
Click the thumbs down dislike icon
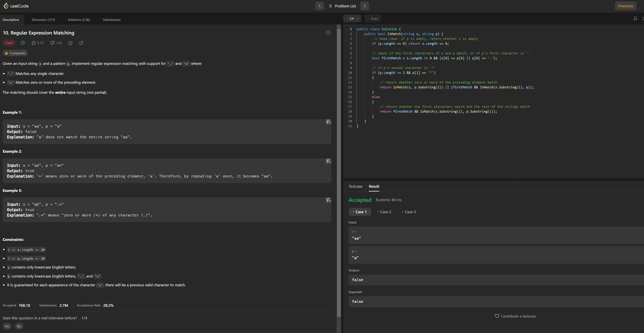click(x=52, y=43)
